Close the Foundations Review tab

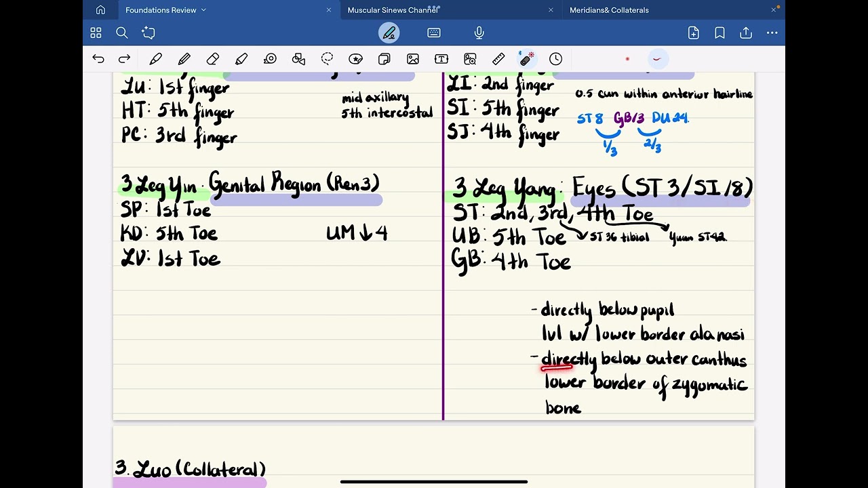pyautogui.click(x=329, y=10)
